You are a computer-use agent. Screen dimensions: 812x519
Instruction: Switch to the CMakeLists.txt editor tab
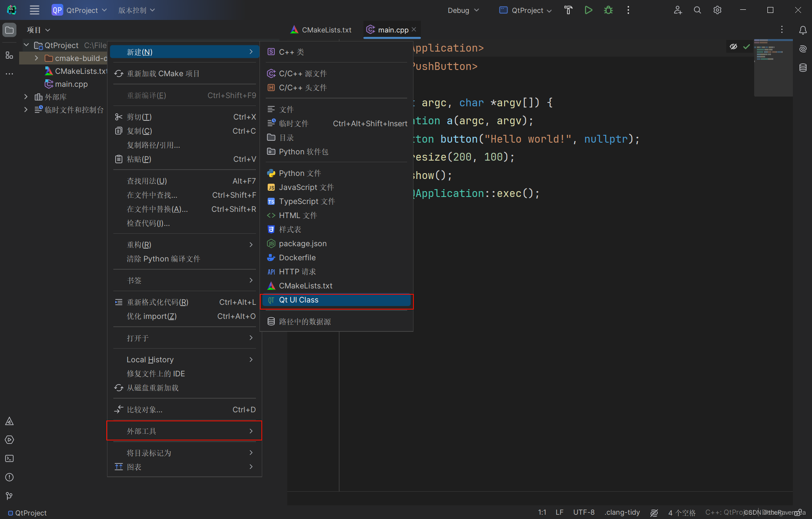321,30
